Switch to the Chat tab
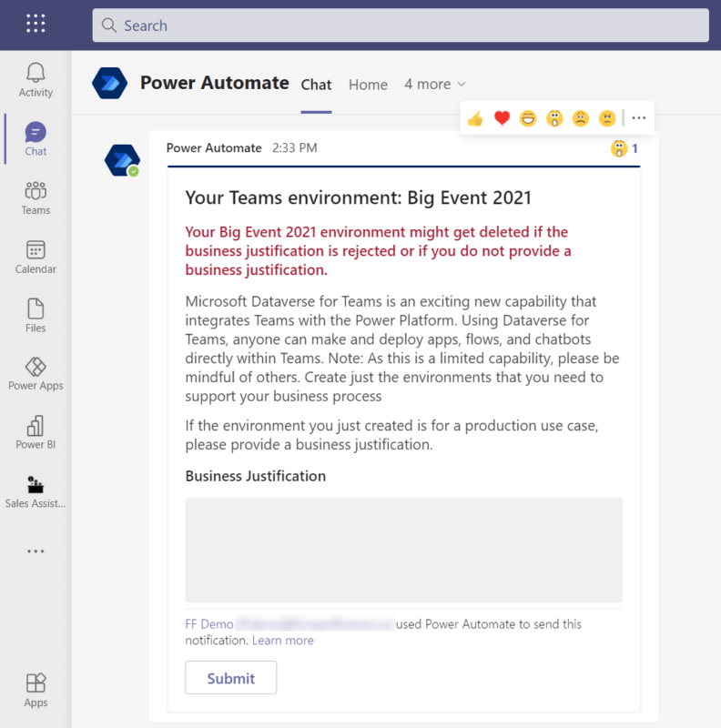 316,85
